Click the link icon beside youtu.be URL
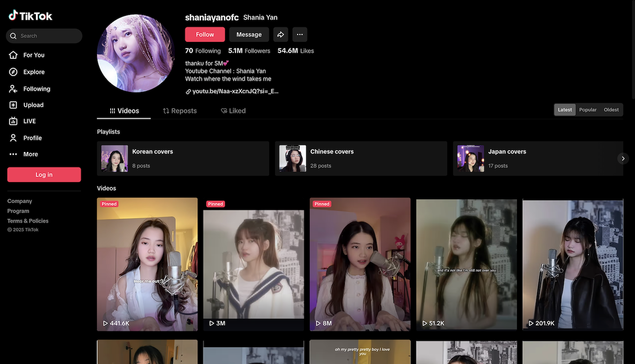The image size is (635, 364). 188,91
